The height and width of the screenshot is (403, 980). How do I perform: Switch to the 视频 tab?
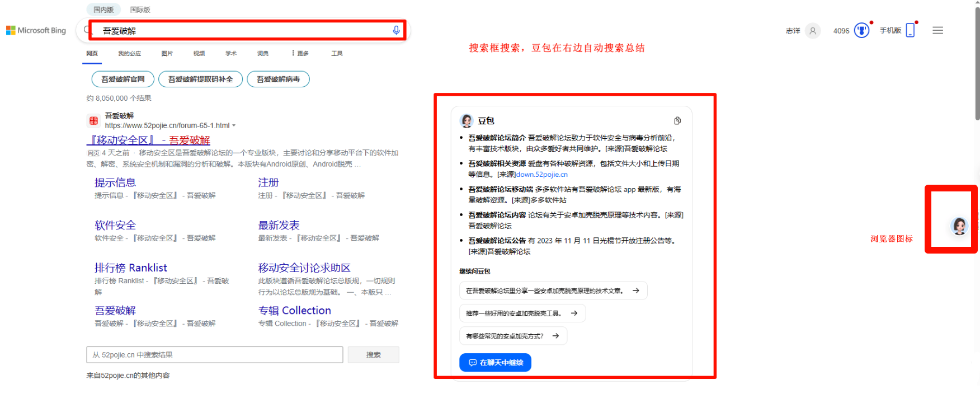[199, 54]
